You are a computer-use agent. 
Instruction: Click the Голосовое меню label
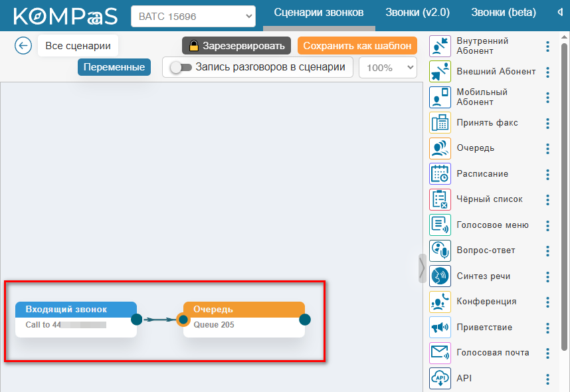492,225
